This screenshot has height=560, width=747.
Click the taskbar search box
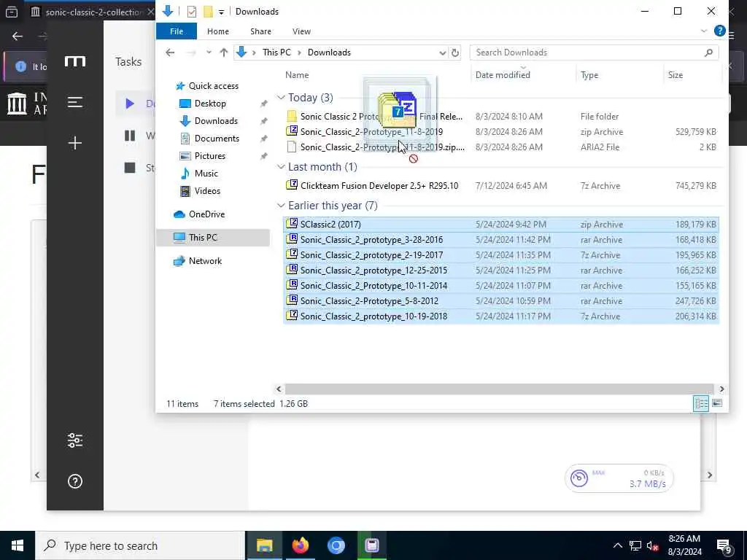139,545
